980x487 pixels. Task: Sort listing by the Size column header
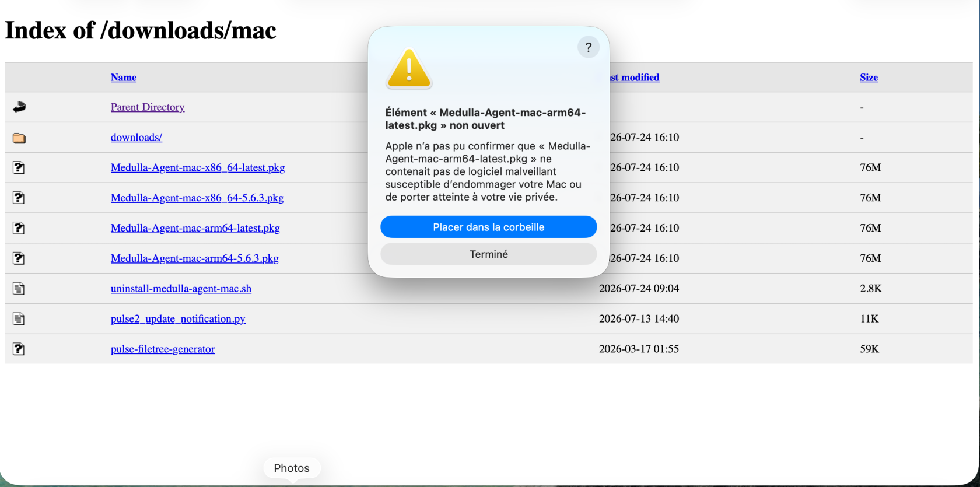pos(869,78)
